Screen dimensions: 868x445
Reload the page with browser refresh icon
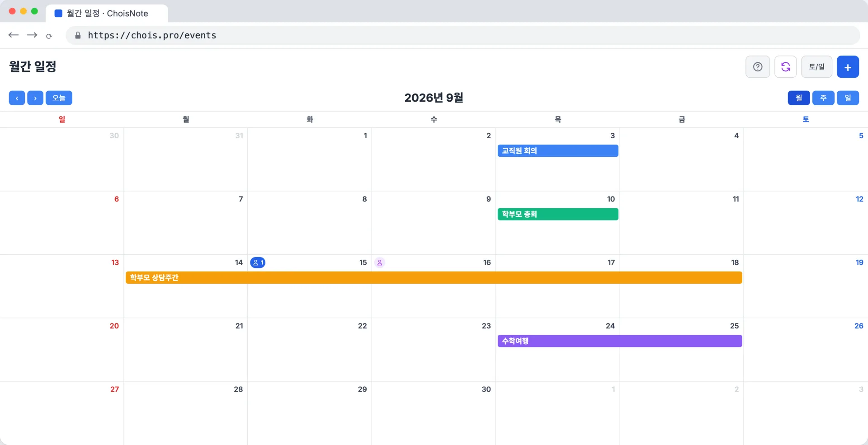pyautogui.click(x=49, y=36)
